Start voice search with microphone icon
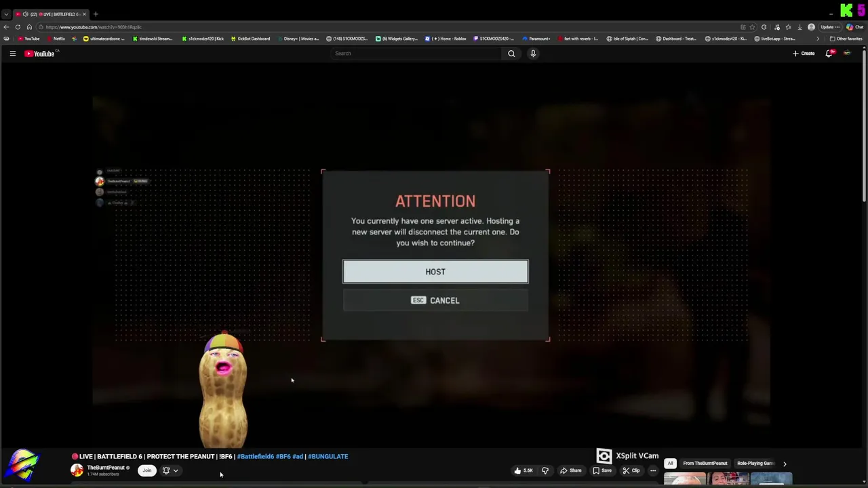This screenshot has width=868, height=488. (533, 54)
